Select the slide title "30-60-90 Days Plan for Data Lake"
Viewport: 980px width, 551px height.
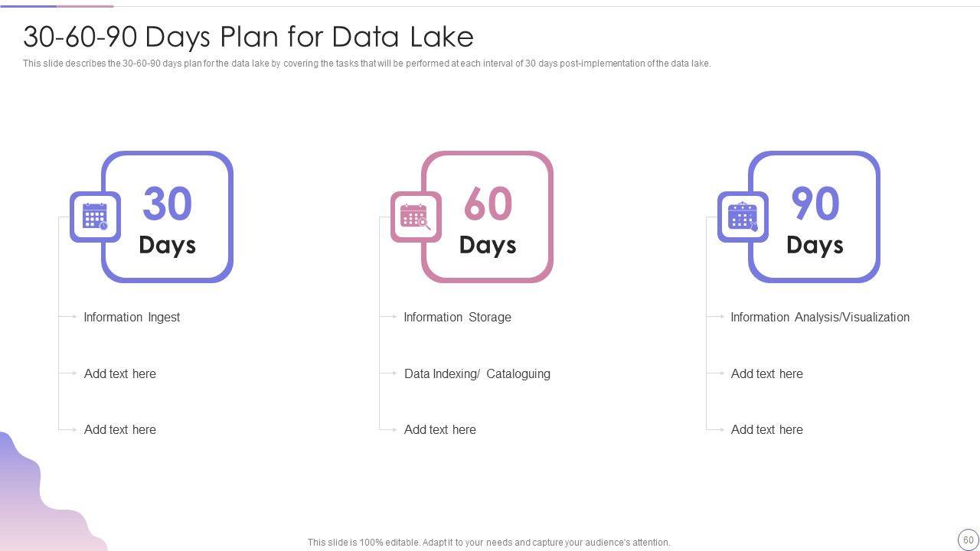(248, 37)
